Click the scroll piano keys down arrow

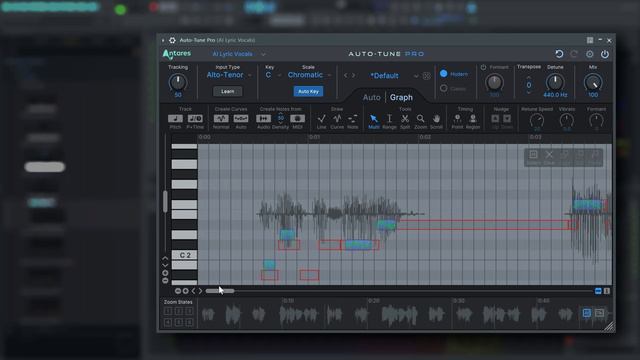coord(165,265)
